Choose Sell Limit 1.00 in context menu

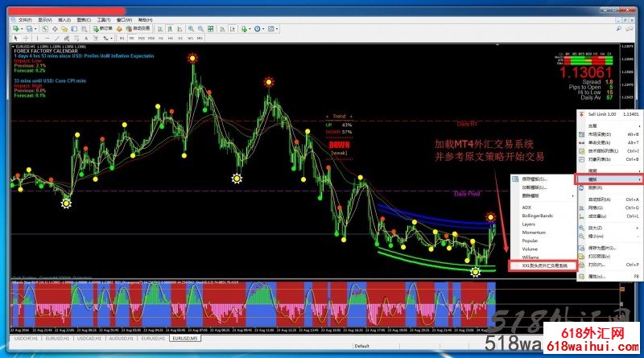(x=609, y=114)
